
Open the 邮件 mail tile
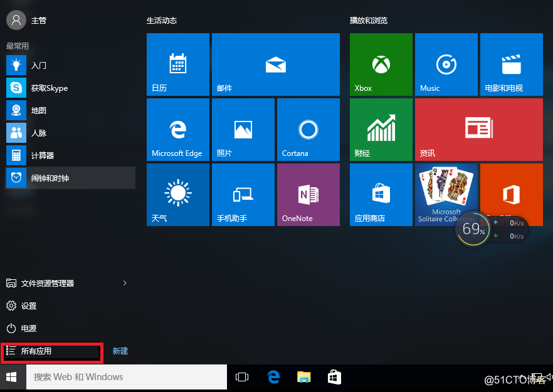click(276, 64)
